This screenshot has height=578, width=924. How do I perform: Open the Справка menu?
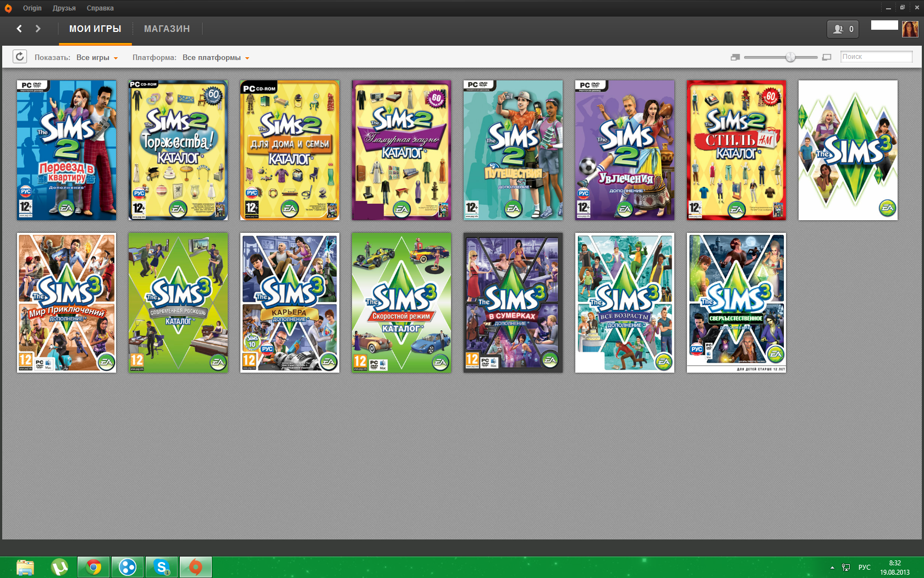coord(100,8)
